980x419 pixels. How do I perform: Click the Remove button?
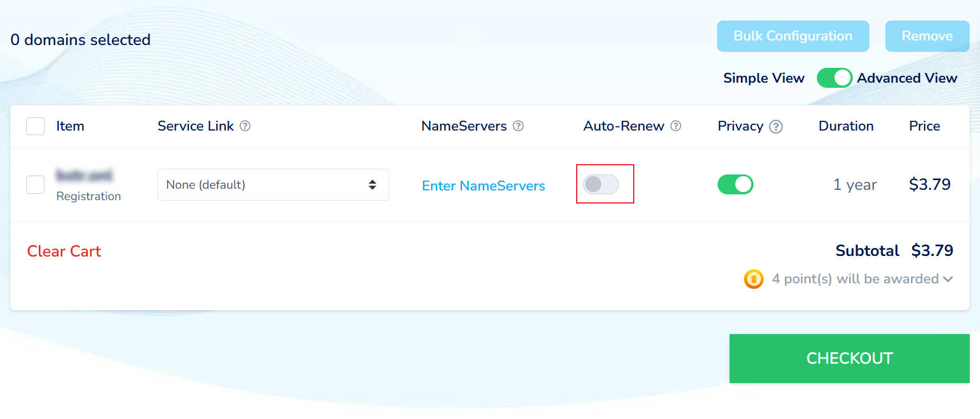pos(926,36)
